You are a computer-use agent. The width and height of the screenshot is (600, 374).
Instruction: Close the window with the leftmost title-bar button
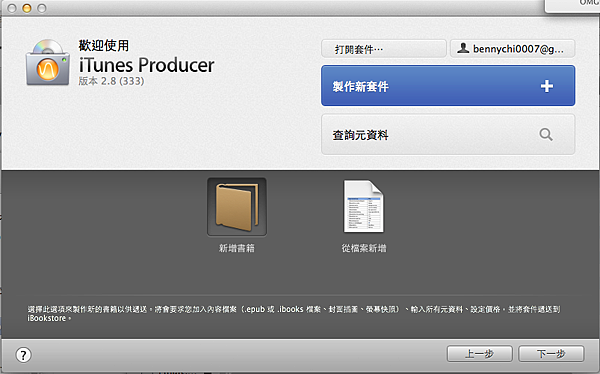[12, 8]
